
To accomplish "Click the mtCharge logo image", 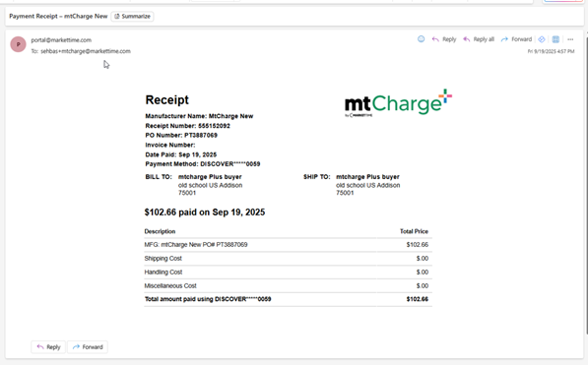I will [398, 103].
